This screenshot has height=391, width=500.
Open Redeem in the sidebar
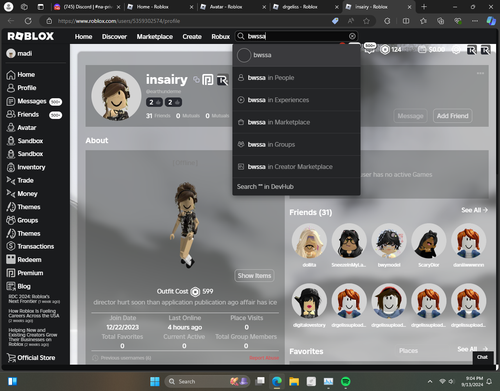24,260
